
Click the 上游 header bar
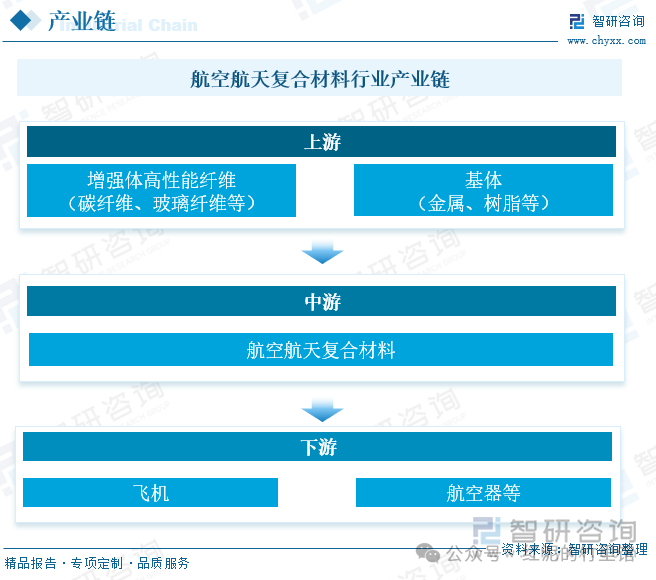tap(321, 141)
